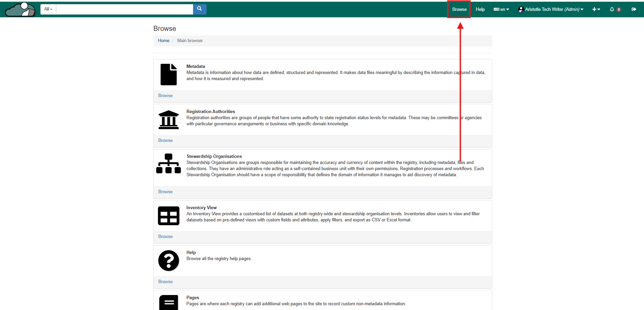Click the magnifying glass search button
The image size is (644, 310).
[x=200, y=9]
